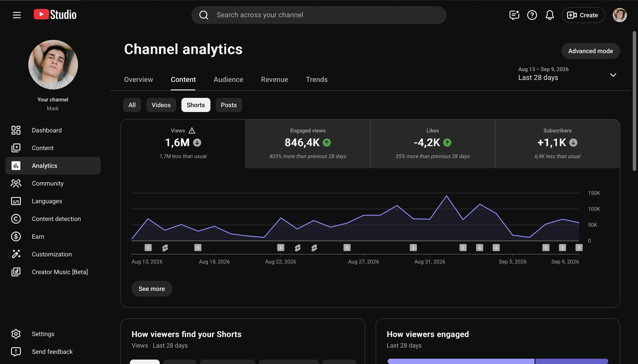This screenshot has width=638, height=364.
Task: Switch to the Audience tab
Action: click(228, 79)
